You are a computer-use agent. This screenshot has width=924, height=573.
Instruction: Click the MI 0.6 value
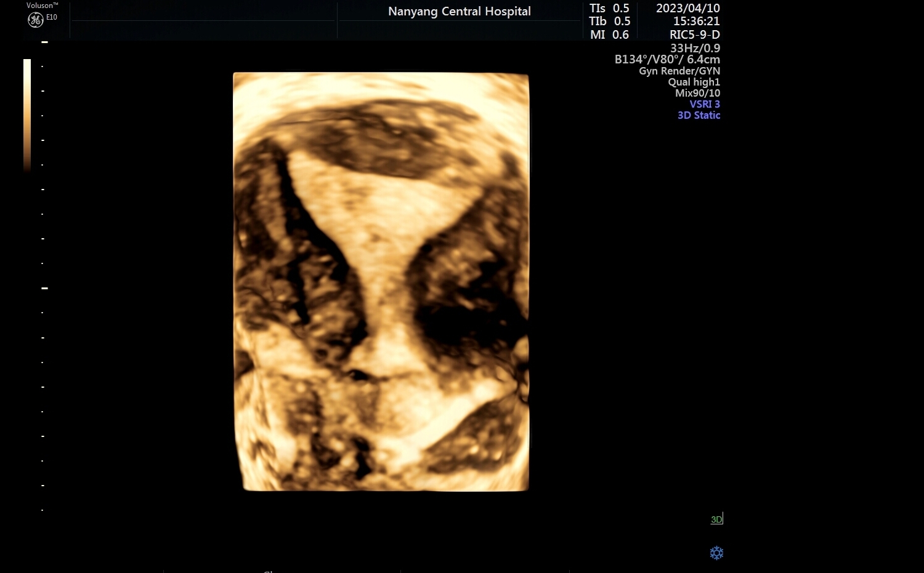coord(609,34)
